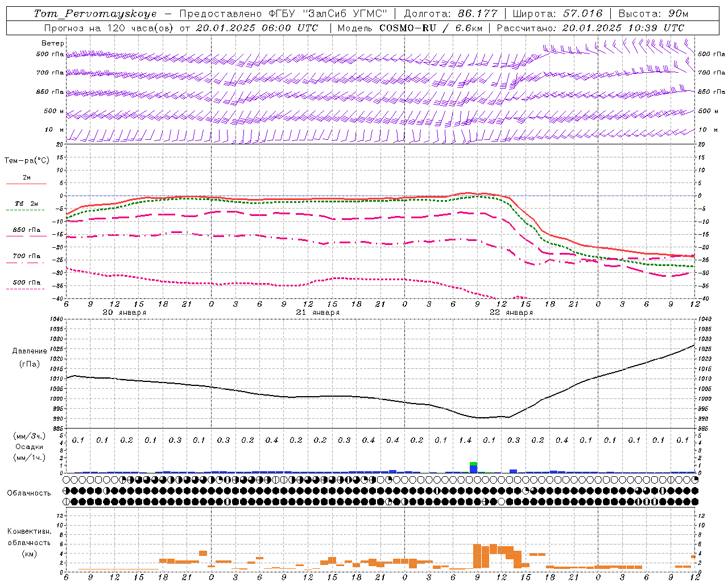
Task: Click the (мм/3ч.) unit label
Action: click(x=29, y=436)
